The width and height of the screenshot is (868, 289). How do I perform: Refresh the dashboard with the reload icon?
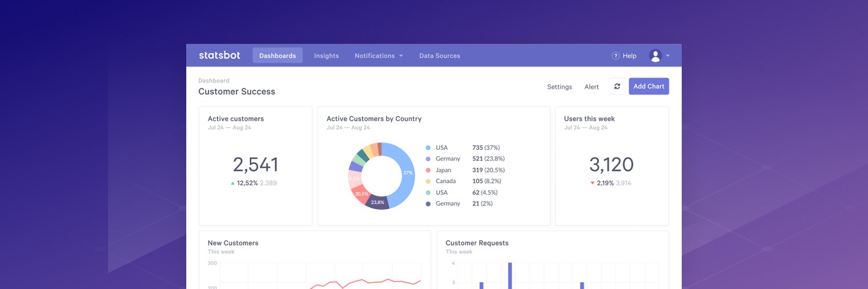tap(617, 86)
